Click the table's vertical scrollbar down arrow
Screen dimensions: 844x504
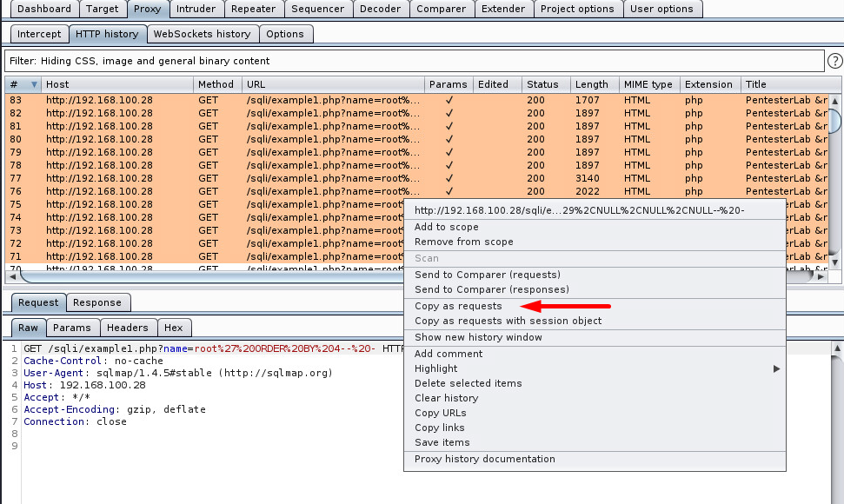pos(834,262)
